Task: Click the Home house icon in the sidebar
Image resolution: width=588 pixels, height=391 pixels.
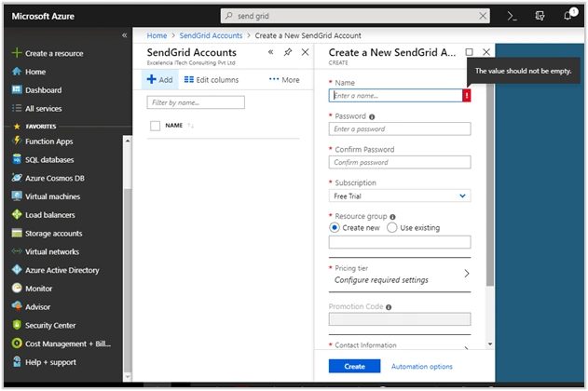Action: click(x=17, y=71)
